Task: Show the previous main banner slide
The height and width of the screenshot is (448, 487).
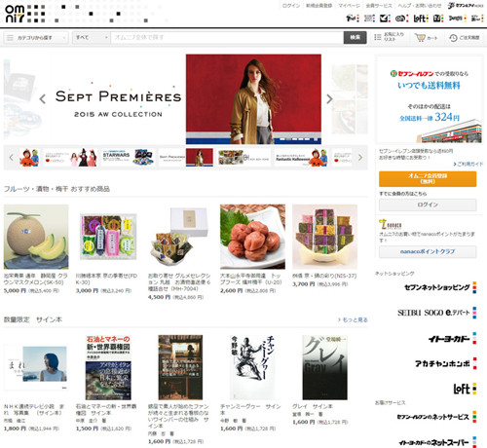Action: tap(43, 98)
